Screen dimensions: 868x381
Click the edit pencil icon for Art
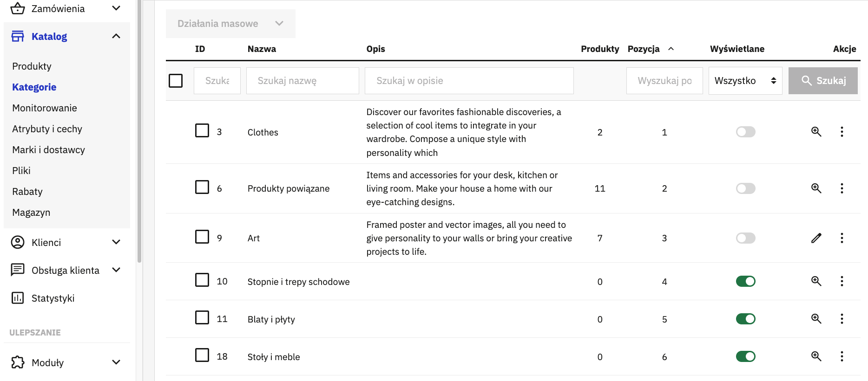816,238
